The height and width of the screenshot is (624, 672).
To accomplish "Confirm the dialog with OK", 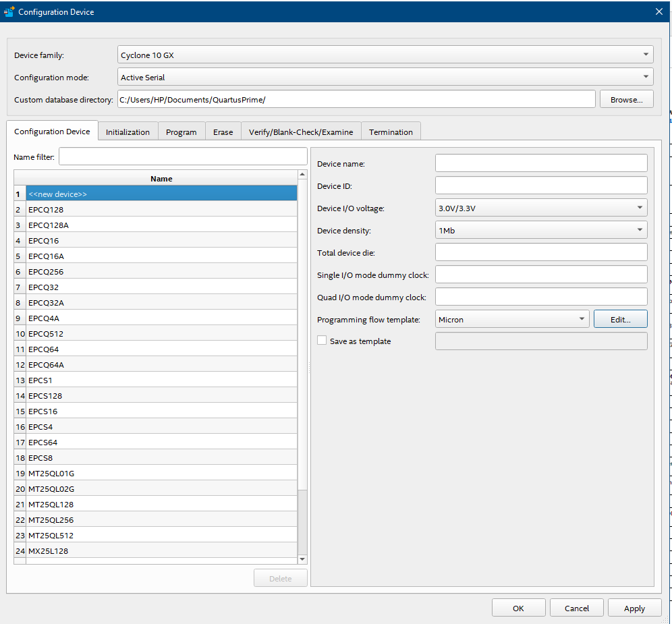I will pyautogui.click(x=517, y=608).
